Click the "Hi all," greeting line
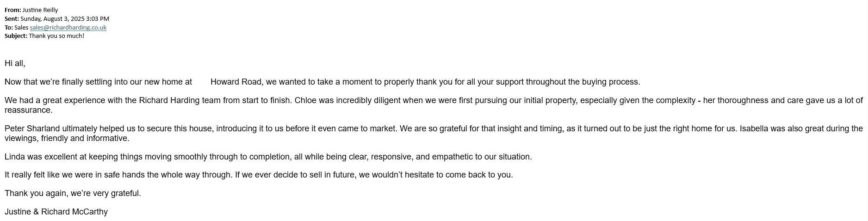The height and width of the screenshot is (221, 868). [x=15, y=64]
